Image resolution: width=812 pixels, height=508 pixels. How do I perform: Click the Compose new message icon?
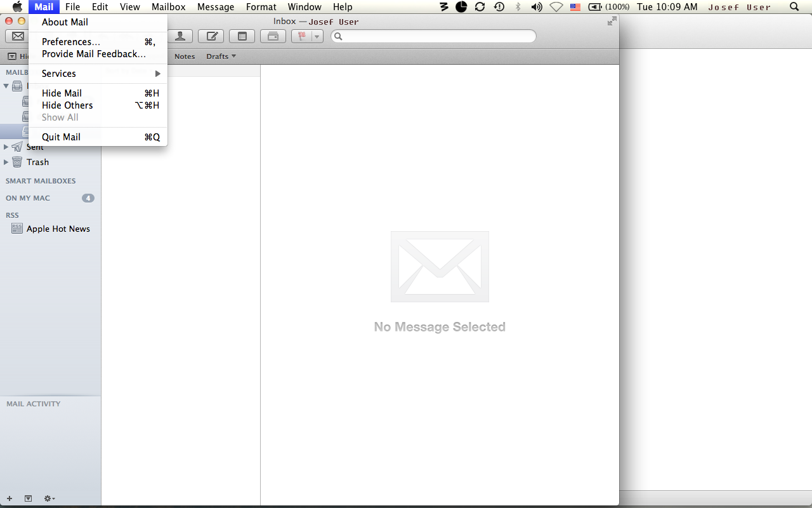(x=211, y=36)
